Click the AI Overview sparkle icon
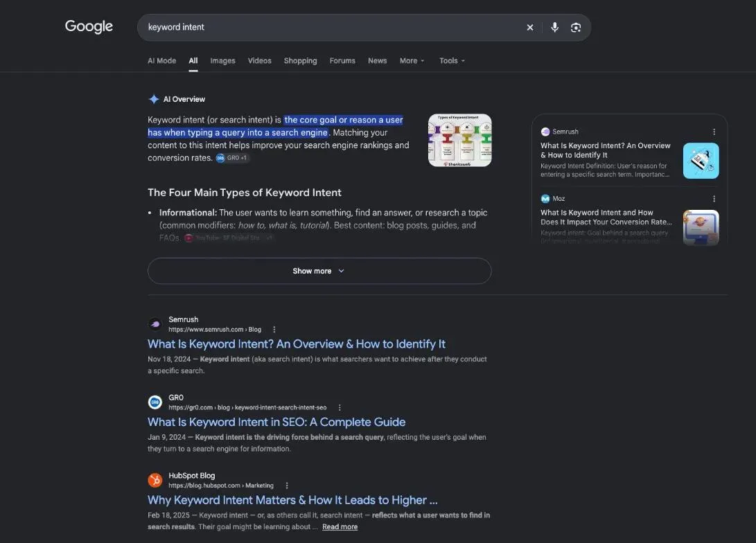 point(153,99)
